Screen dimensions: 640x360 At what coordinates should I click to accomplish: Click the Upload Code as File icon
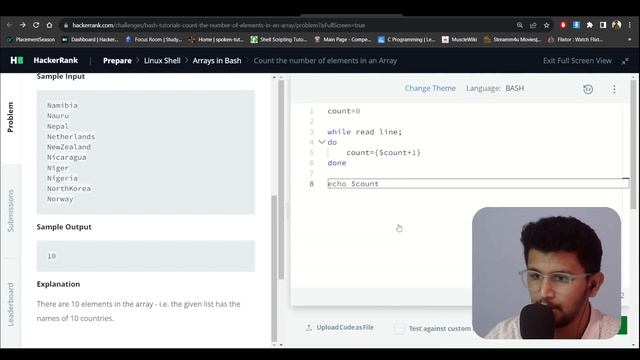coord(309,327)
